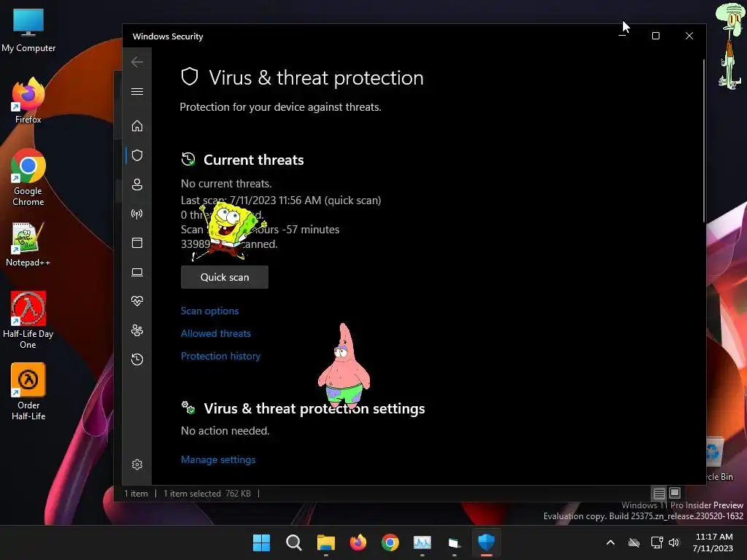Switch Explorer to large icons view
The image size is (747, 560).
point(675,494)
